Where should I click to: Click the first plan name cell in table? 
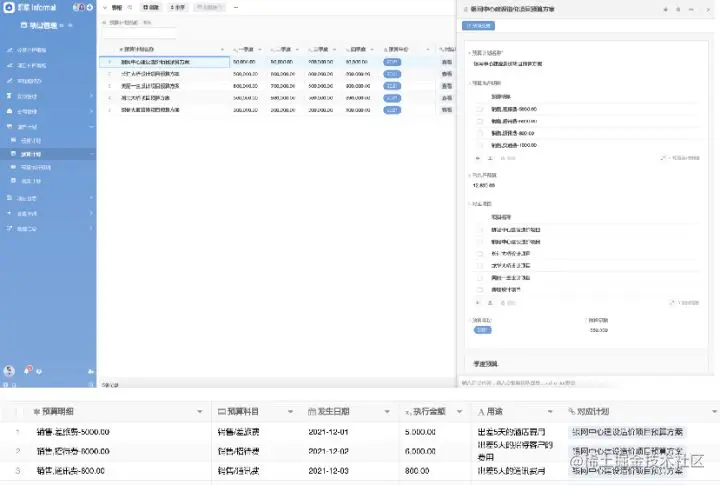tap(164, 62)
